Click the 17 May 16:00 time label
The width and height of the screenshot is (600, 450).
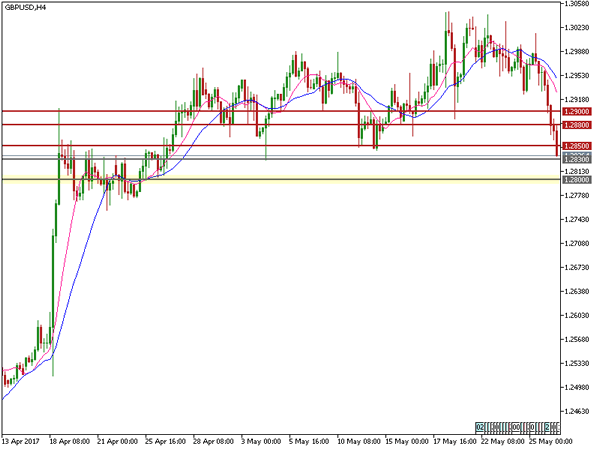pos(455,442)
